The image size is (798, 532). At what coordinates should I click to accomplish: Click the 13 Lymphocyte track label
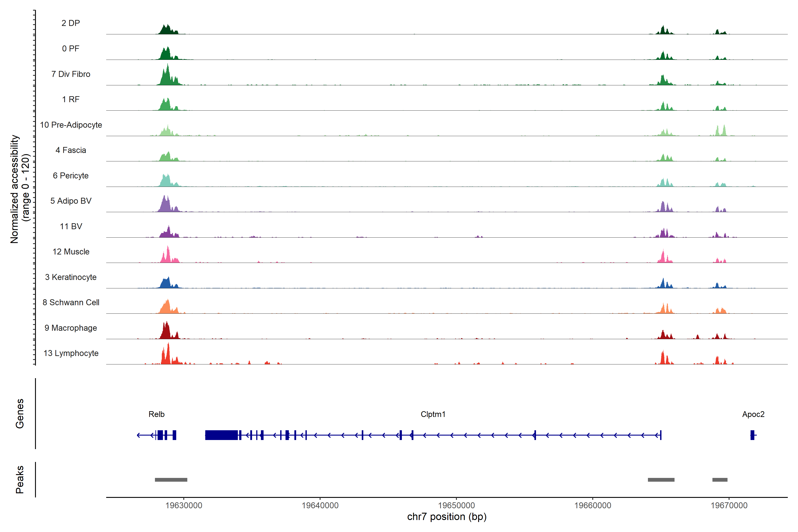click(71, 353)
